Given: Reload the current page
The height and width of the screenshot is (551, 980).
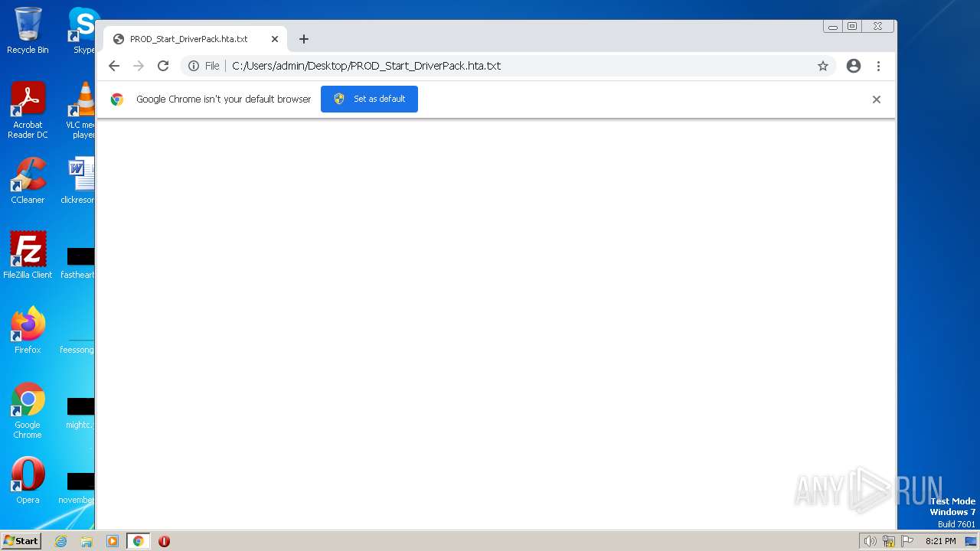Looking at the screenshot, I should [163, 66].
